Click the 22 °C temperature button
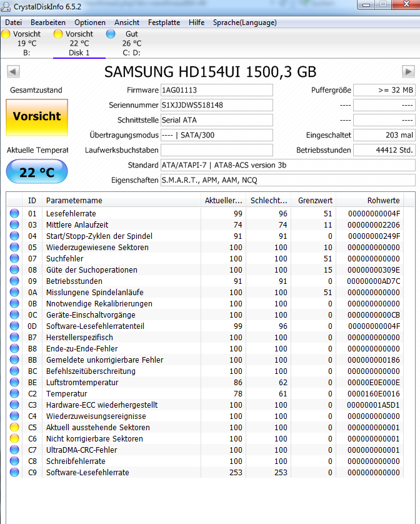420x524 pixels. tap(37, 172)
